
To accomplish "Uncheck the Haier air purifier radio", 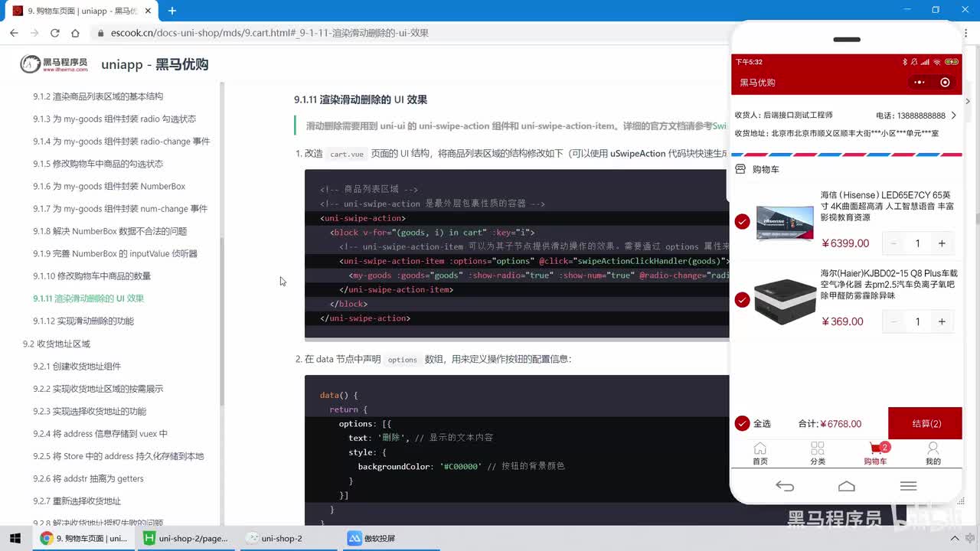I will coord(742,300).
